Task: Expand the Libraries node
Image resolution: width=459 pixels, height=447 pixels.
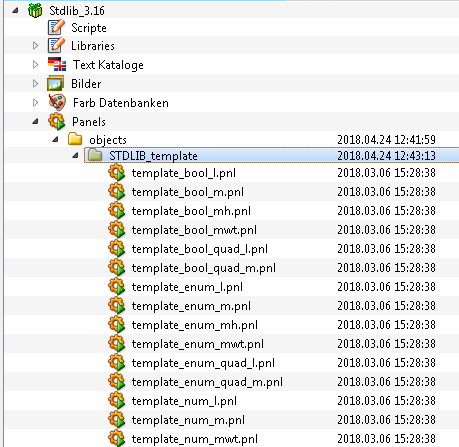Action: pyautogui.click(x=35, y=45)
